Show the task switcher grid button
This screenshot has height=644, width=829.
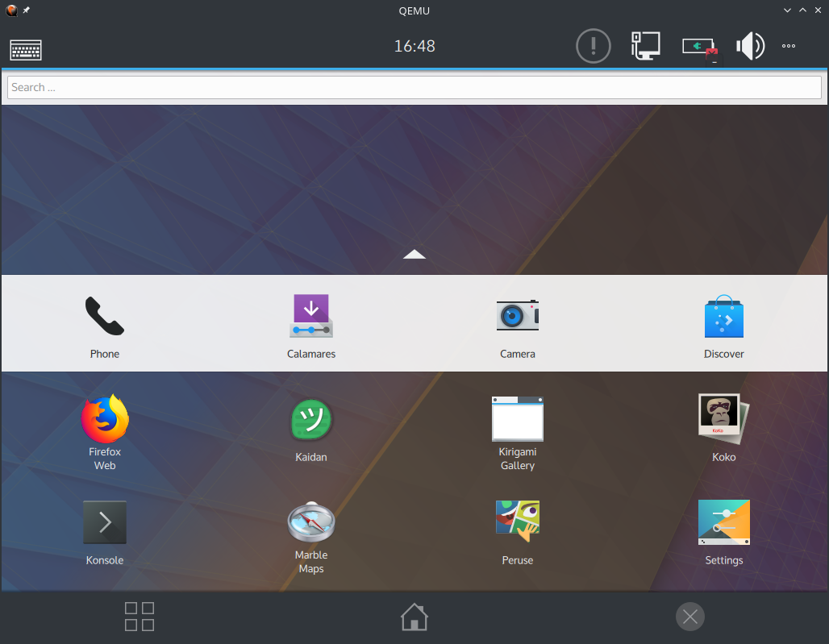(x=140, y=617)
